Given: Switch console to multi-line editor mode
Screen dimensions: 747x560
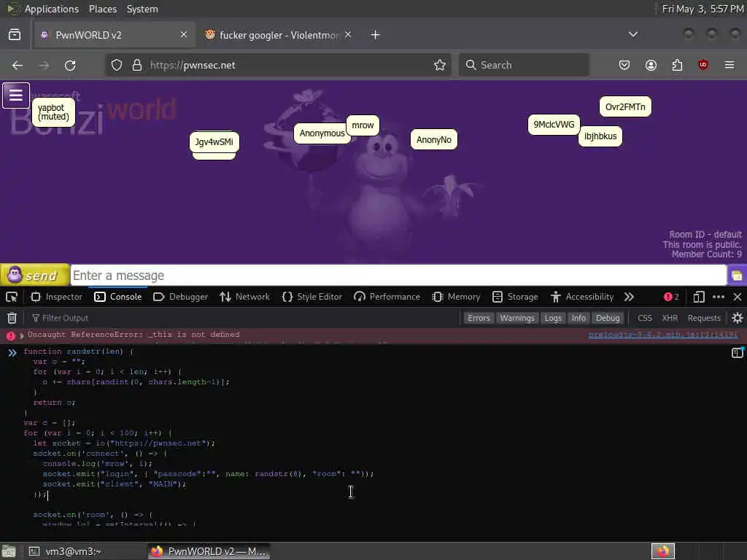Looking at the screenshot, I should click(737, 353).
